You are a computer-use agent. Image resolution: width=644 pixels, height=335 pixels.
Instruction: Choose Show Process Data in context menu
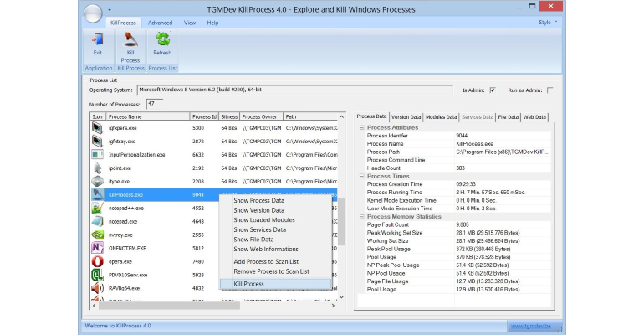(258, 201)
